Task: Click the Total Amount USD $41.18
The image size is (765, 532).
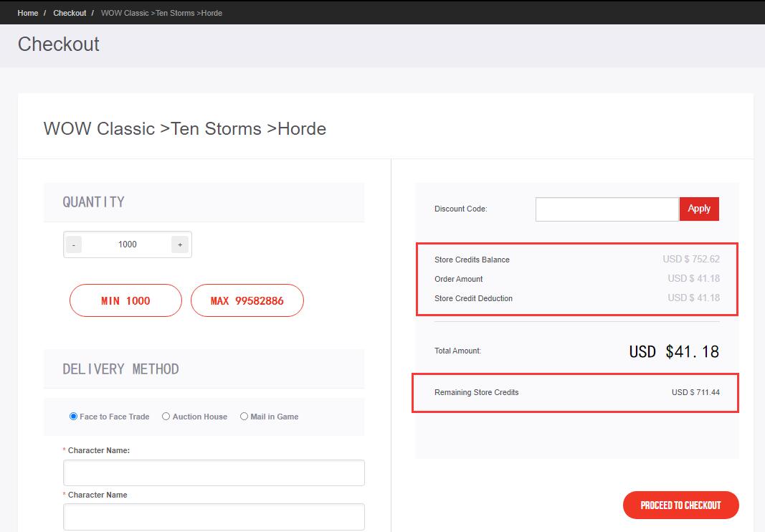Action: coord(674,351)
